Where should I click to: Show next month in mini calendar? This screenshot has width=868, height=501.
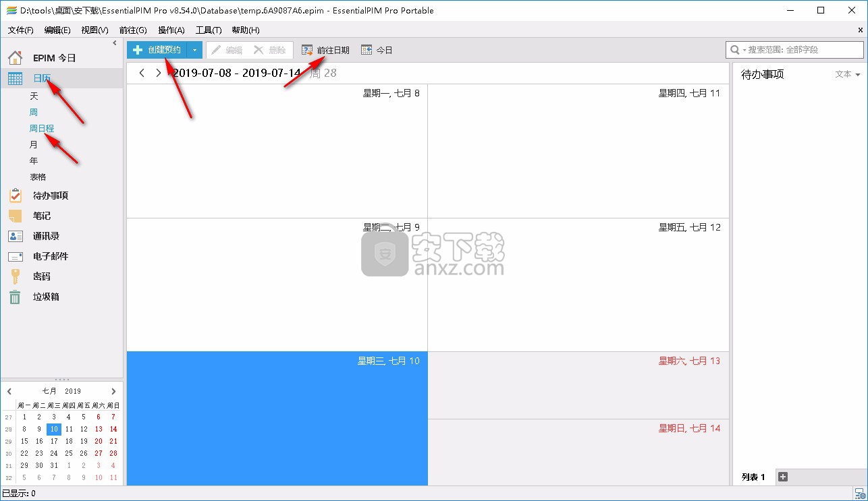pyautogui.click(x=113, y=391)
